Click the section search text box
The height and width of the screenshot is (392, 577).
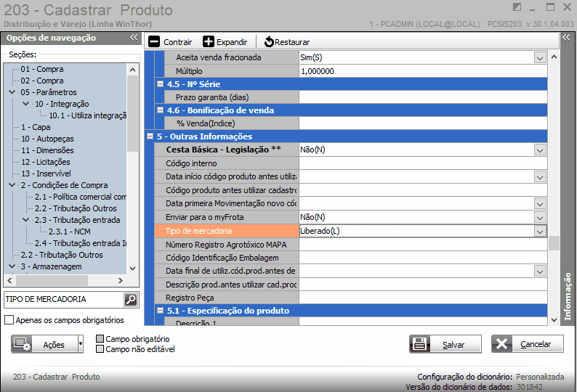pyautogui.click(x=64, y=300)
